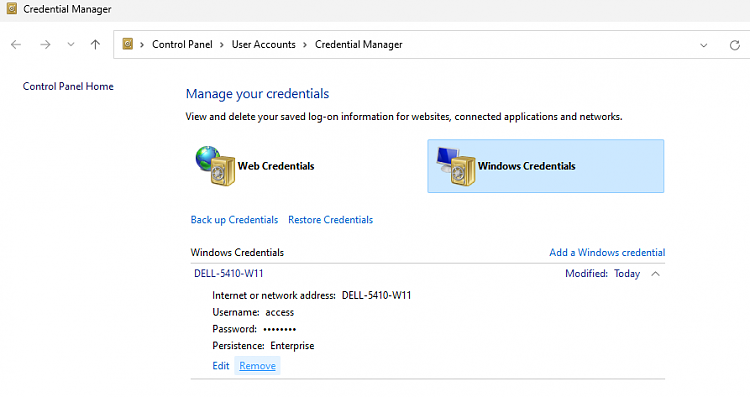Click Restore Credentials link
Screen dimensions: 750x397
pyautogui.click(x=331, y=220)
